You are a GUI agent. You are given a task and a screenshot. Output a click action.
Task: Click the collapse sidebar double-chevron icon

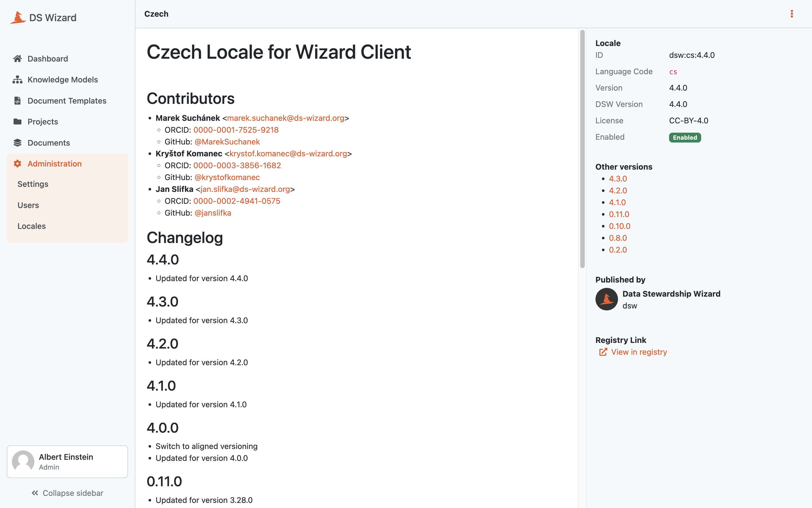point(35,493)
